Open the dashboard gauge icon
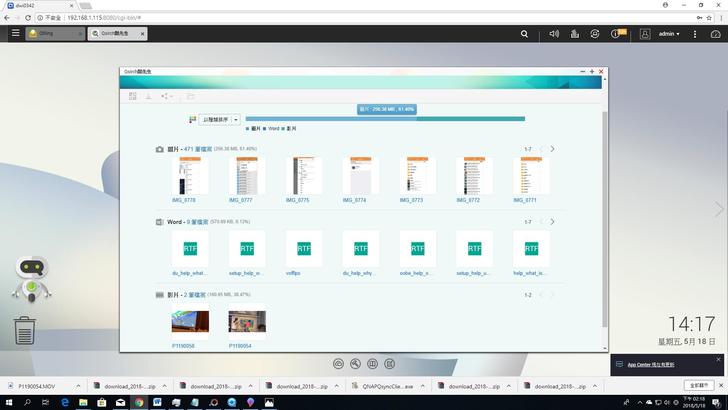This screenshot has height=410, width=728. pyautogui.click(x=715, y=34)
